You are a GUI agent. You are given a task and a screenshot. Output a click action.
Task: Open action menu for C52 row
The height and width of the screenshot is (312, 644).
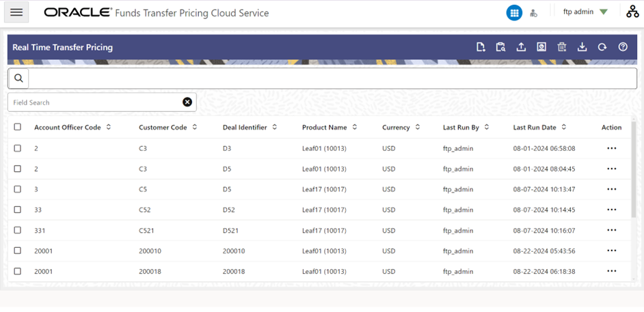612,210
